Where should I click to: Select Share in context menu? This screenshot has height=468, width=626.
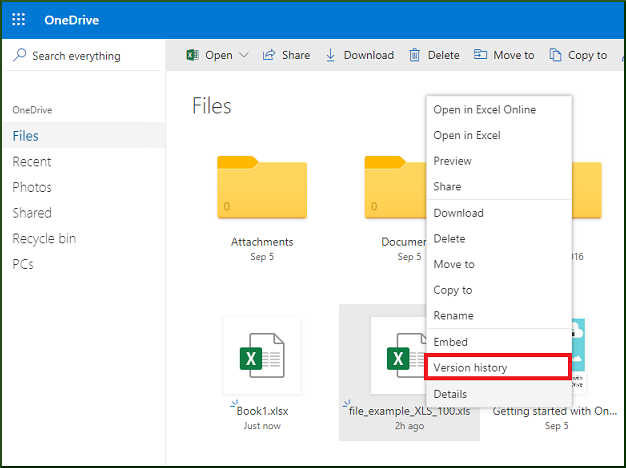coord(499,186)
